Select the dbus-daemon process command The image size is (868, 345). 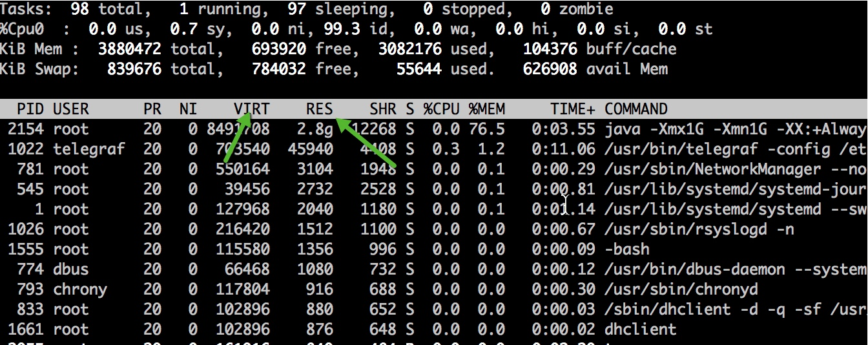click(x=734, y=269)
